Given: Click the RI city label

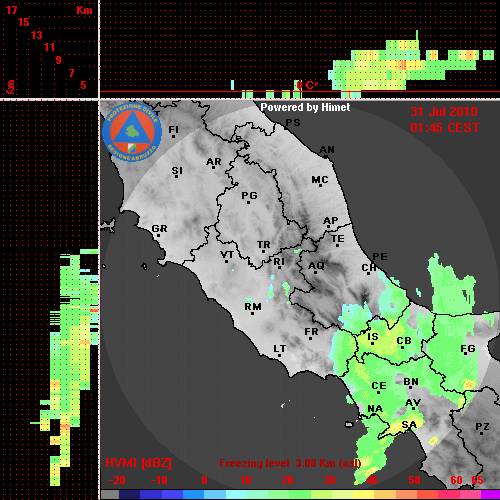Looking at the screenshot, I should (x=279, y=262).
